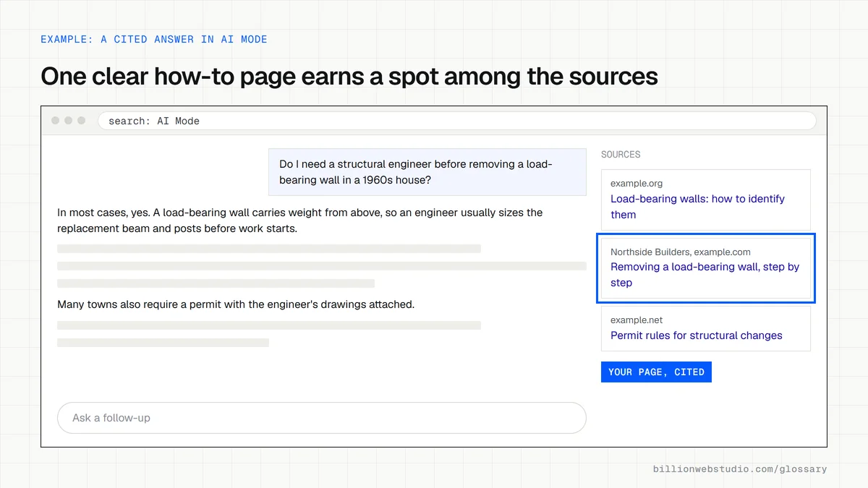Click the 'example.org' source domain

(637, 184)
